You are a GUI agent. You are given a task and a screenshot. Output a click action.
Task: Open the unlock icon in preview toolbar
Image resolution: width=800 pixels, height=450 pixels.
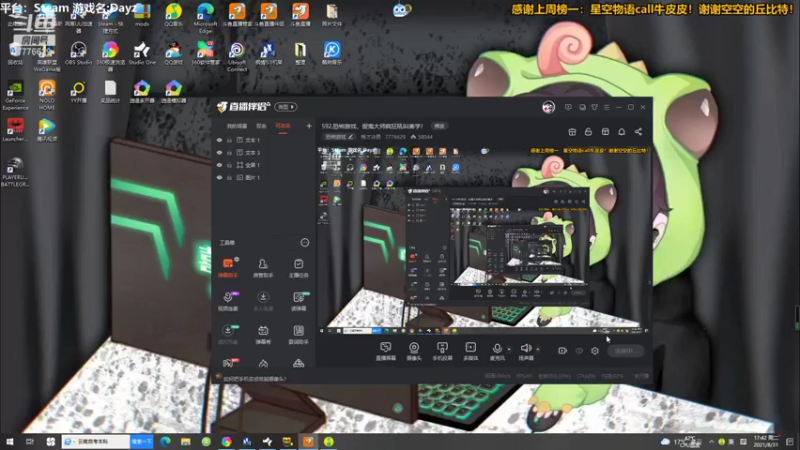(x=588, y=132)
